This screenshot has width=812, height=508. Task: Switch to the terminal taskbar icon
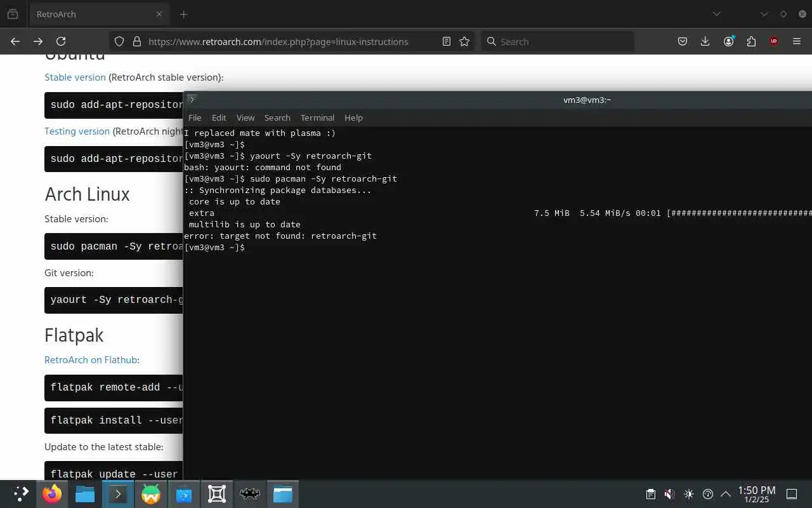tap(118, 493)
